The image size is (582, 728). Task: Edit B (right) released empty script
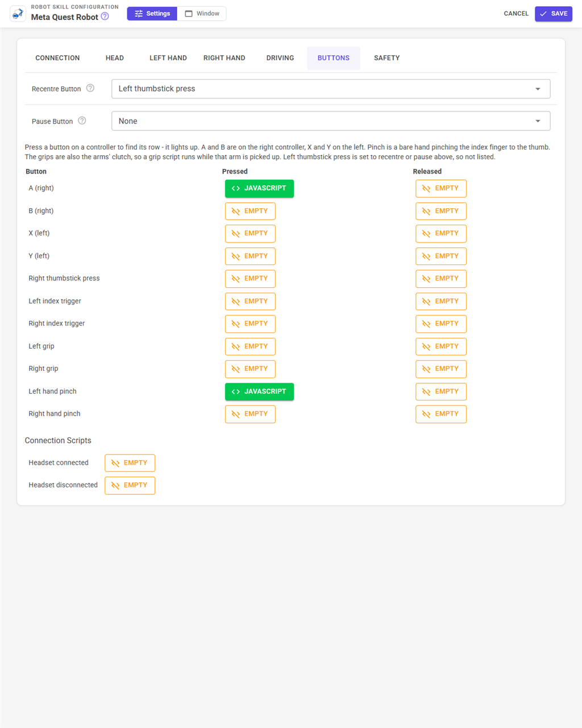441,211
